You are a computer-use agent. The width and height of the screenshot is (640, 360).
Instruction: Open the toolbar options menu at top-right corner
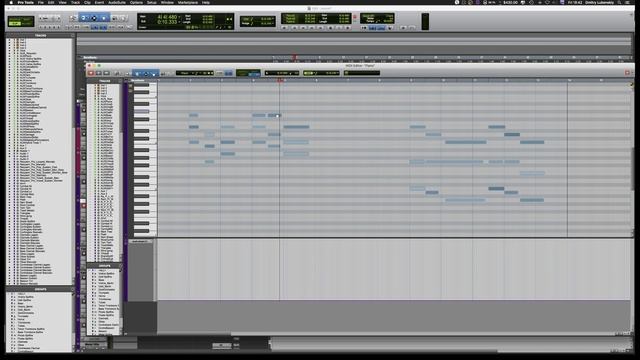632,15
